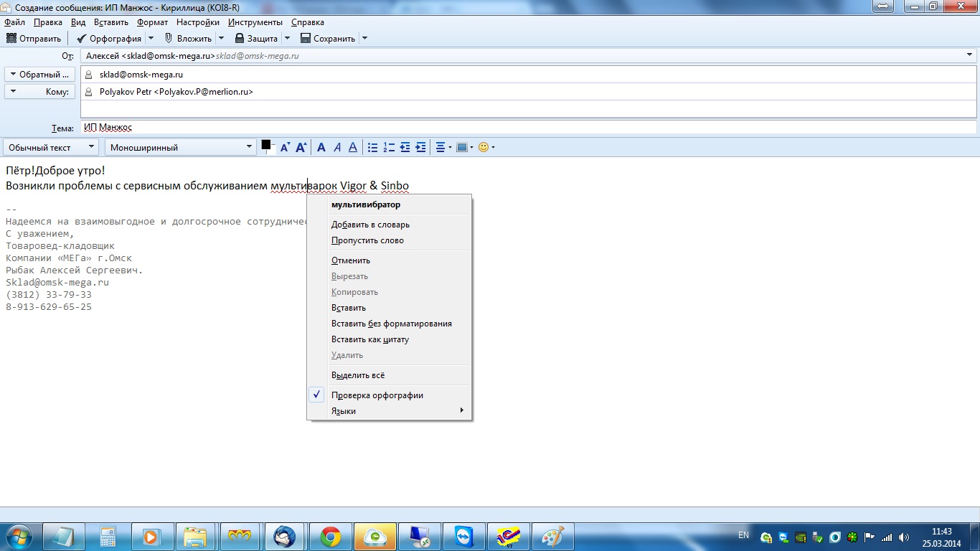
Task: Open the Обратный address type dropdown
Action: pyautogui.click(x=39, y=75)
